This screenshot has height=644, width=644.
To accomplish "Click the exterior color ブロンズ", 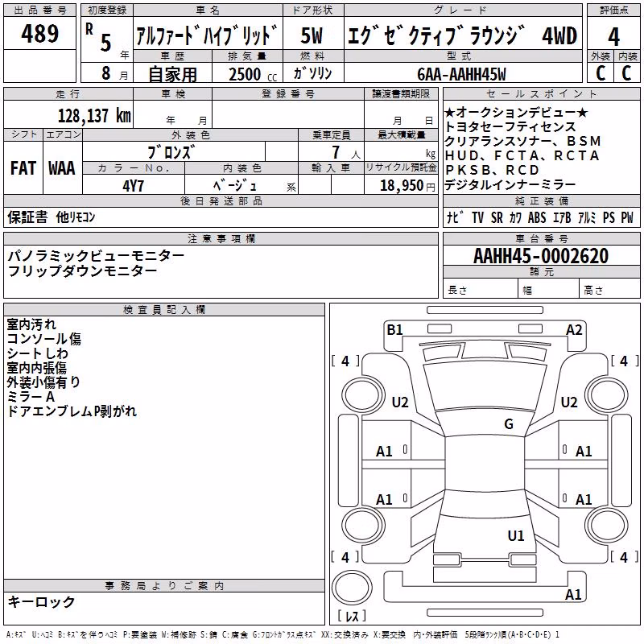I will click(x=171, y=152).
